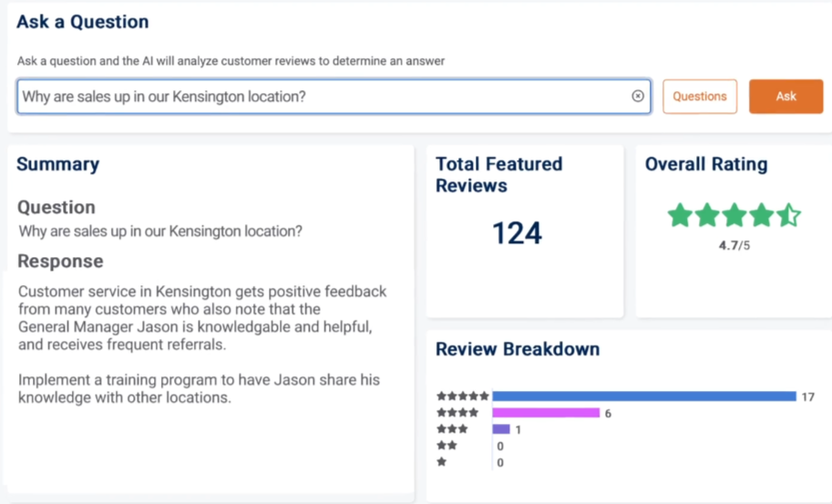This screenshot has height=504, width=832.
Task: Select the pink four-star review bar
Action: (545, 413)
